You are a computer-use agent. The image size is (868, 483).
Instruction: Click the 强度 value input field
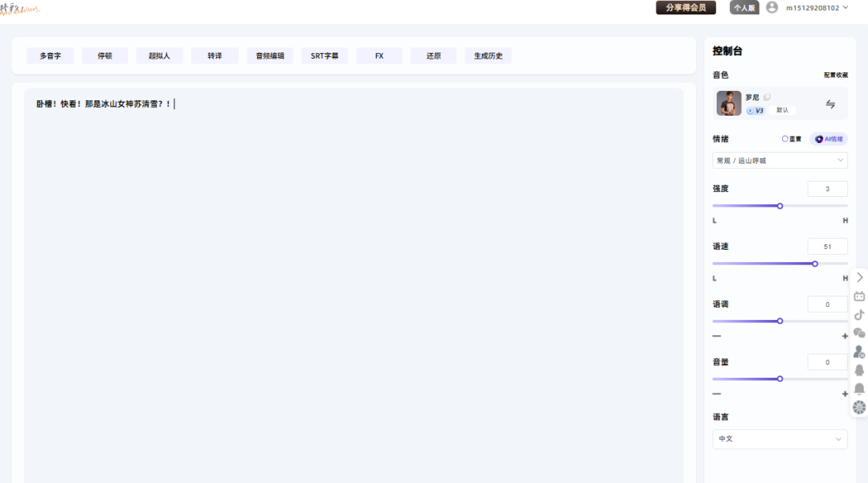(x=827, y=189)
